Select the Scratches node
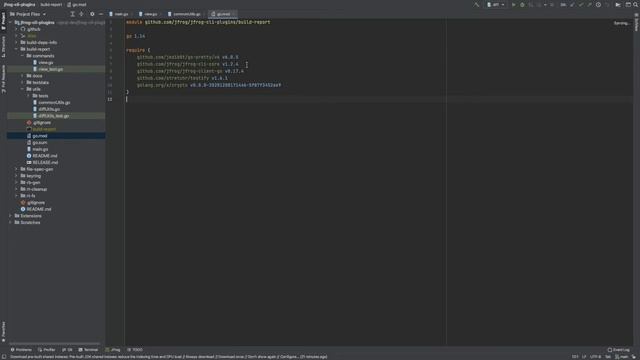Image resolution: width=640 pixels, height=360 pixels. tap(27, 222)
